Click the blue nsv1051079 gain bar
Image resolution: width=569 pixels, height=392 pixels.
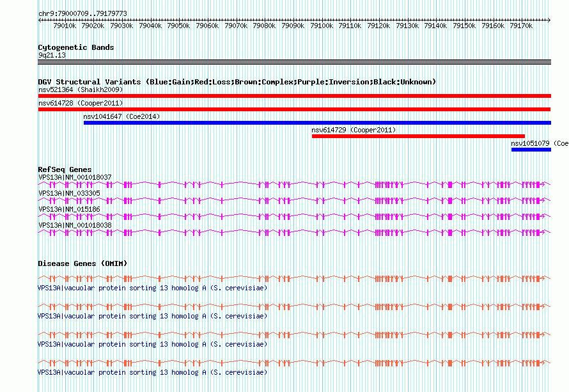(531, 150)
